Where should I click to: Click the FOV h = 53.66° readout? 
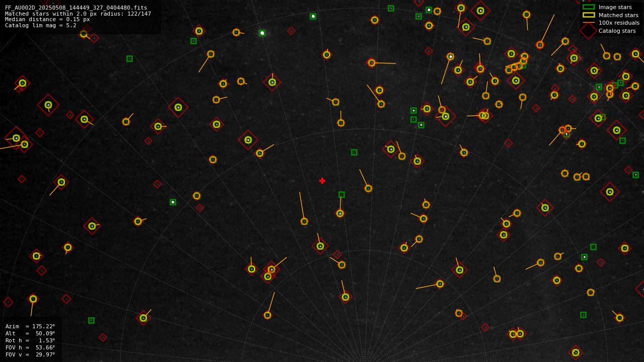[30, 347]
